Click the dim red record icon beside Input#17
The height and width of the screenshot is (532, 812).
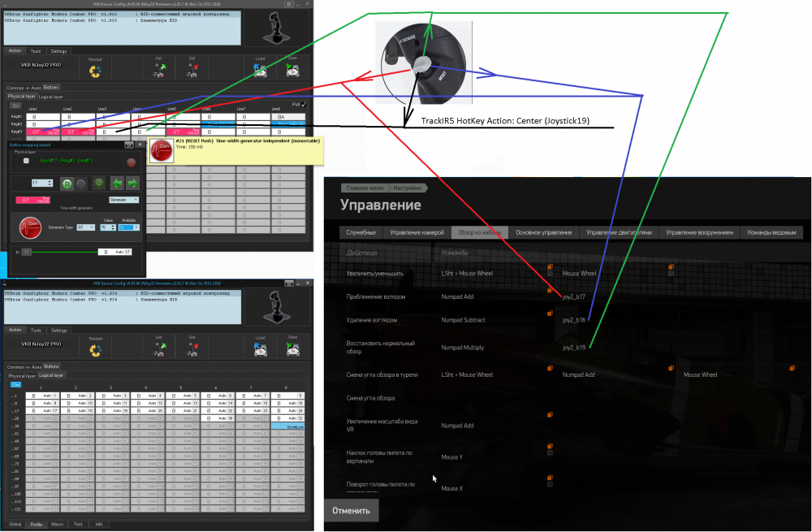click(x=131, y=162)
